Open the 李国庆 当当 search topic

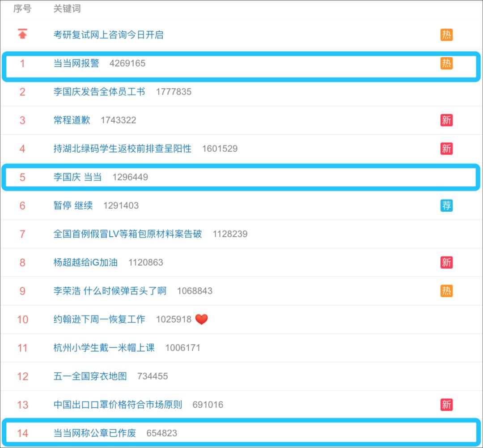coord(77,177)
